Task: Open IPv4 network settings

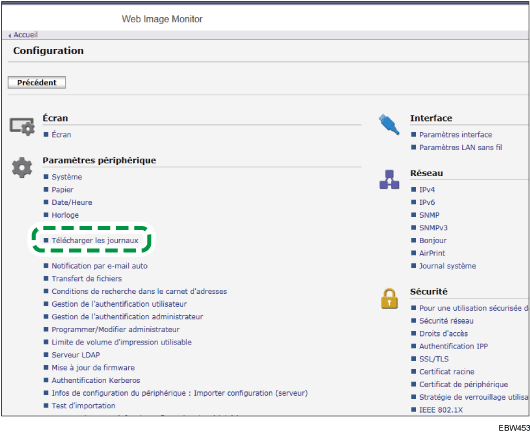Action: 427,190
